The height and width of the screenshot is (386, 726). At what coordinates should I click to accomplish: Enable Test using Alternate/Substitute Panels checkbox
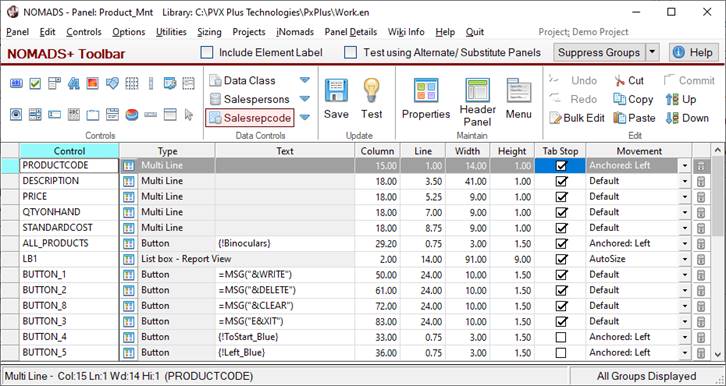click(x=350, y=52)
